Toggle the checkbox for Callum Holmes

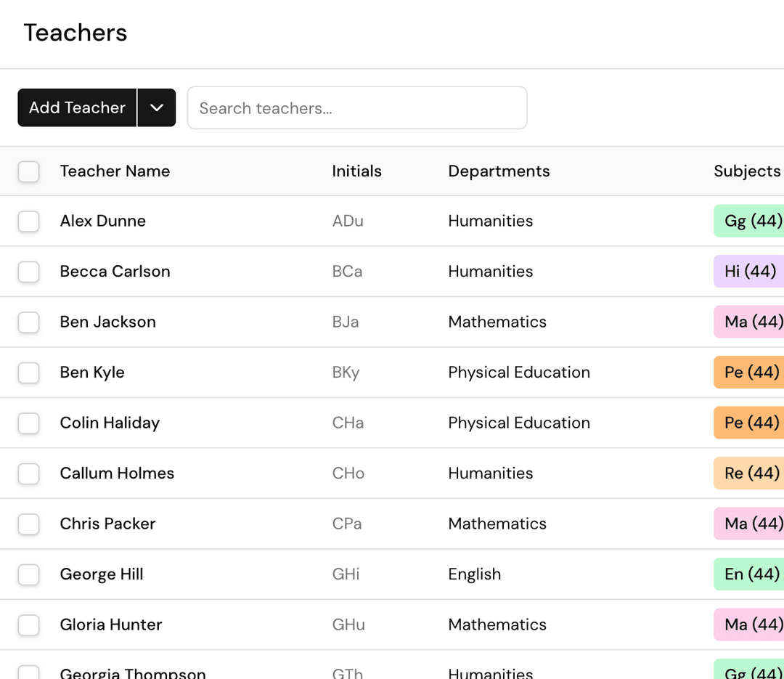pyautogui.click(x=28, y=473)
